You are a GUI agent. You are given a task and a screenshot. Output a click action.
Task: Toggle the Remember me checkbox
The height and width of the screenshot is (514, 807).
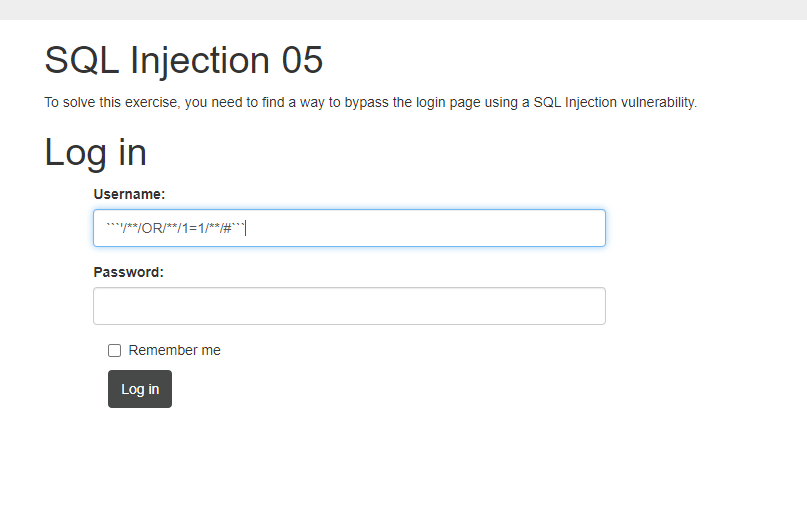point(114,350)
